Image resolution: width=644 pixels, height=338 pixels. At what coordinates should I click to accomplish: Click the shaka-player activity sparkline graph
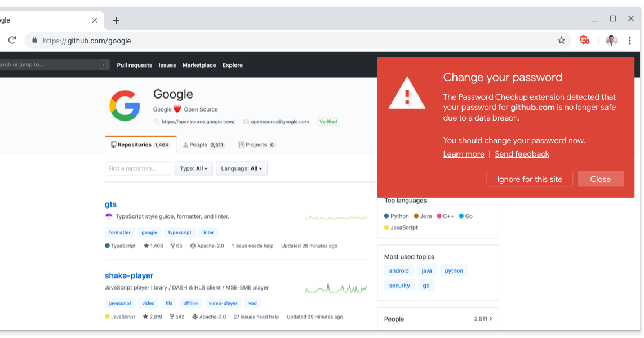[x=336, y=289]
